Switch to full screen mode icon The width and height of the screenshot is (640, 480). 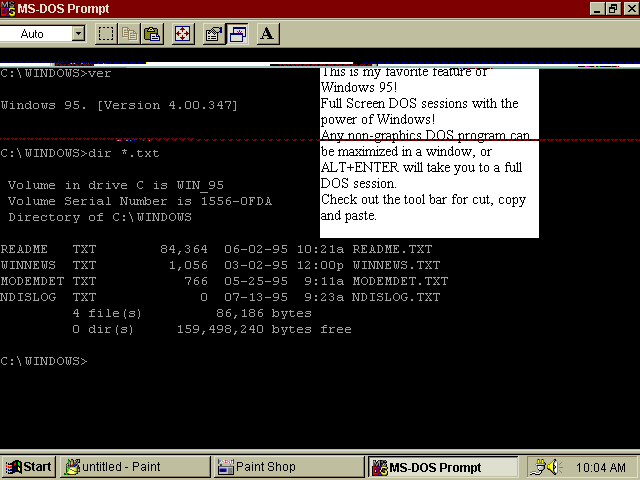(x=182, y=33)
